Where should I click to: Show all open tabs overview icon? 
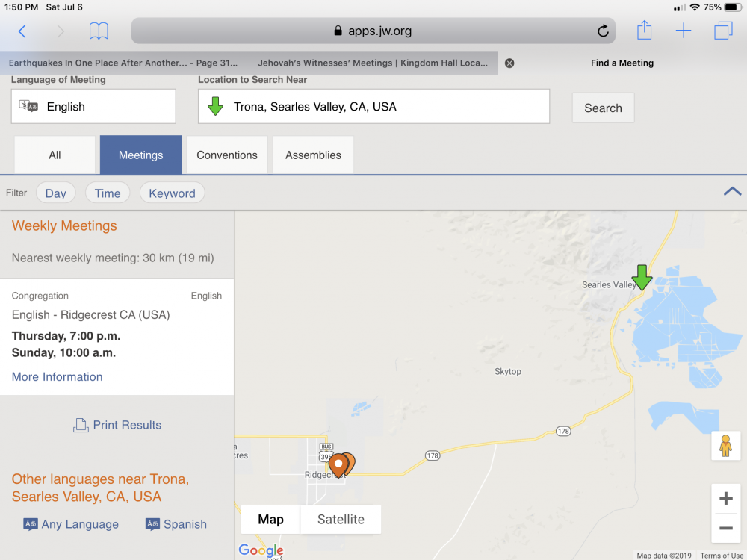coord(723,31)
